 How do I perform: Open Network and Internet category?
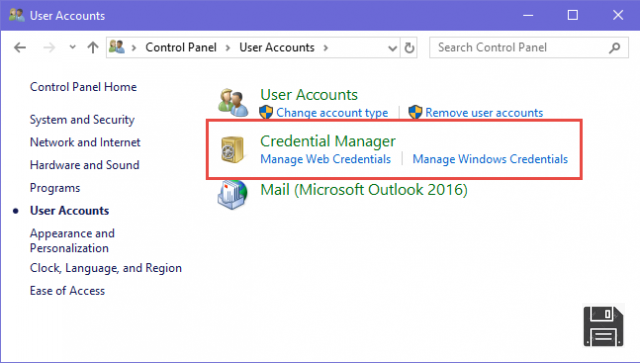click(85, 142)
